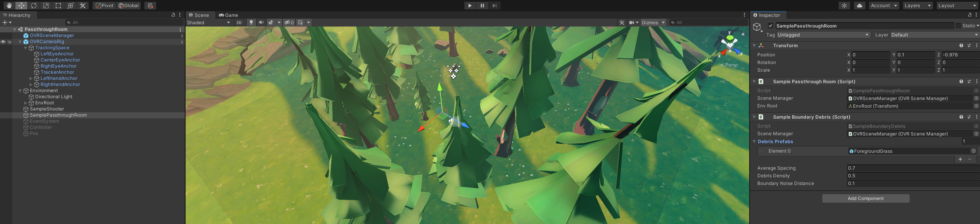
Task: Open Sample Passthrough Room preset icon
Action: tap(968, 82)
